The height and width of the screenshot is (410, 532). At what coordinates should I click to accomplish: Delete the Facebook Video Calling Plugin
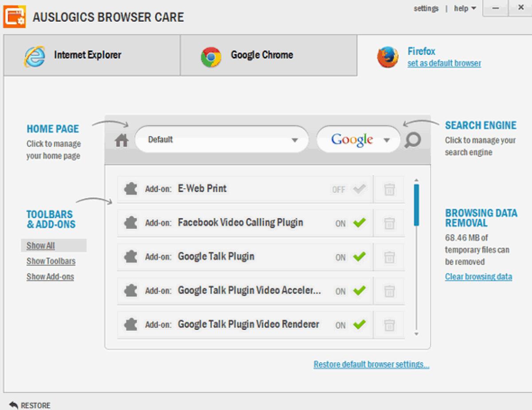[x=389, y=223]
